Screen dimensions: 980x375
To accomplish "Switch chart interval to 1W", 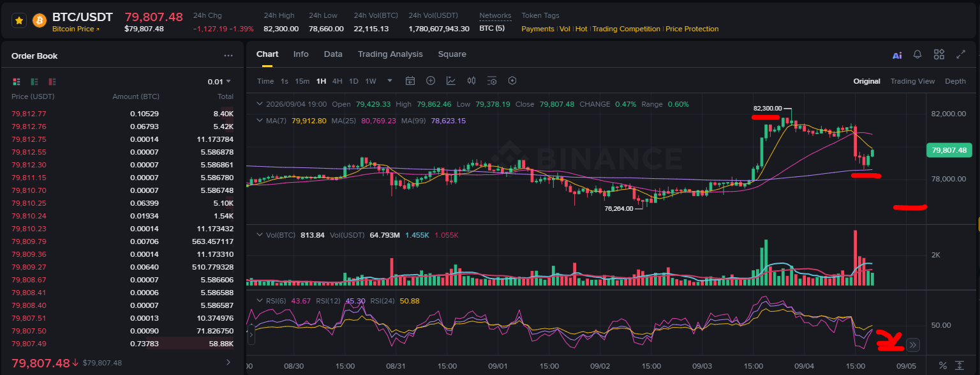I will [x=371, y=81].
